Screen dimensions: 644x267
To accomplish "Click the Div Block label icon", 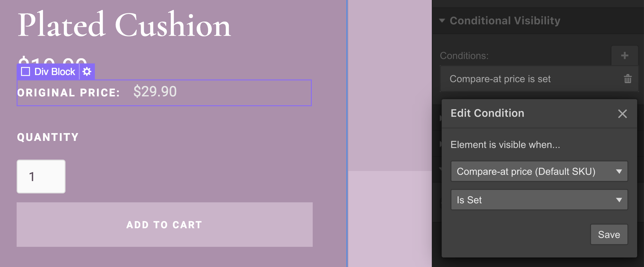I will pyautogui.click(x=25, y=72).
